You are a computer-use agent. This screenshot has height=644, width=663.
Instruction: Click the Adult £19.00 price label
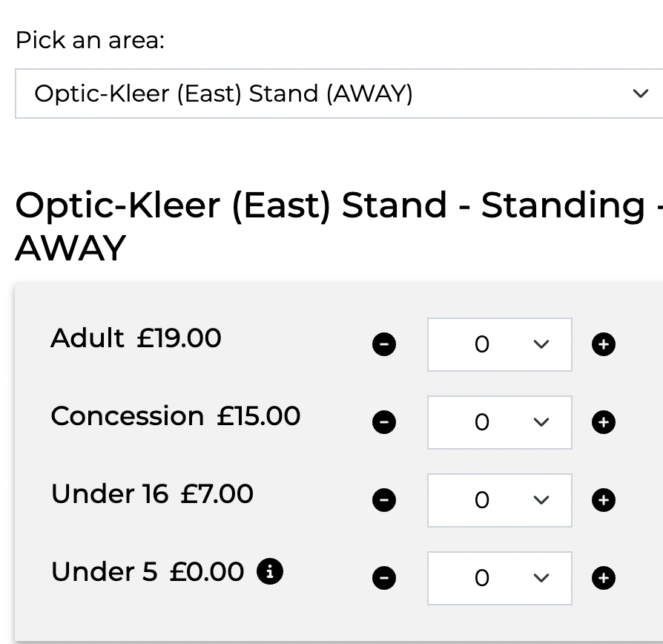[x=136, y=338]
